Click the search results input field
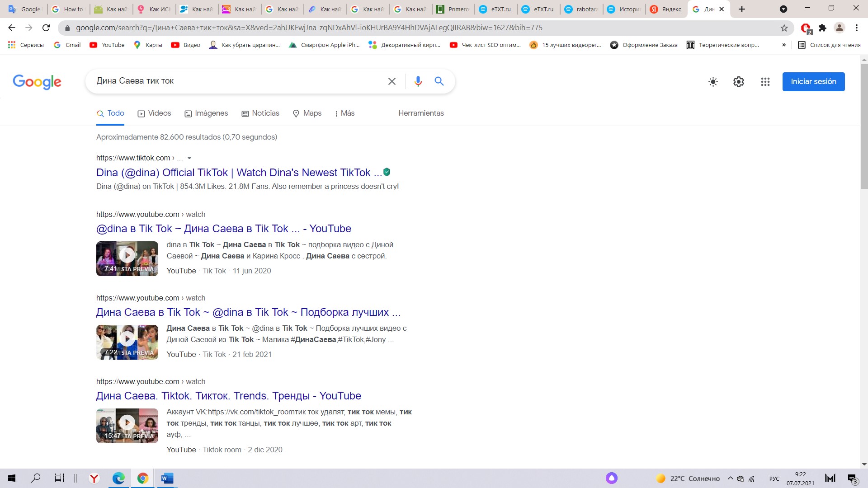 coord(238,81)
